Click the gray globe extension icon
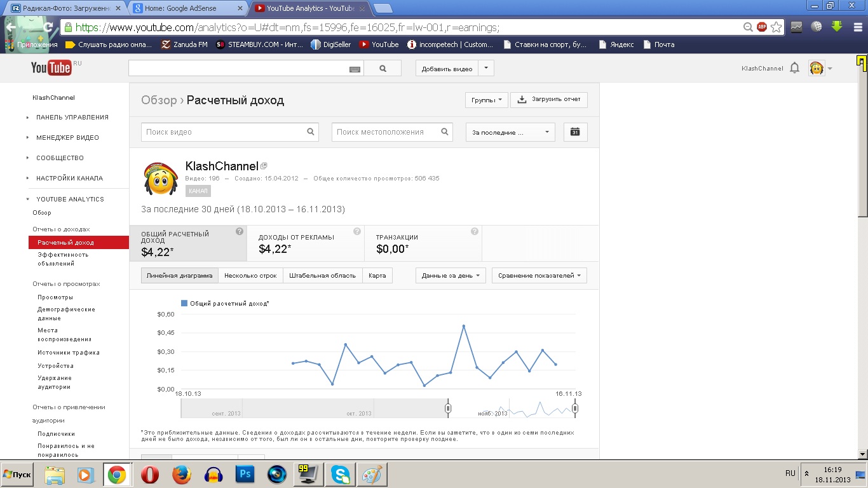The width and height of the screenshot is (868, 488). (x=817, y=27)
